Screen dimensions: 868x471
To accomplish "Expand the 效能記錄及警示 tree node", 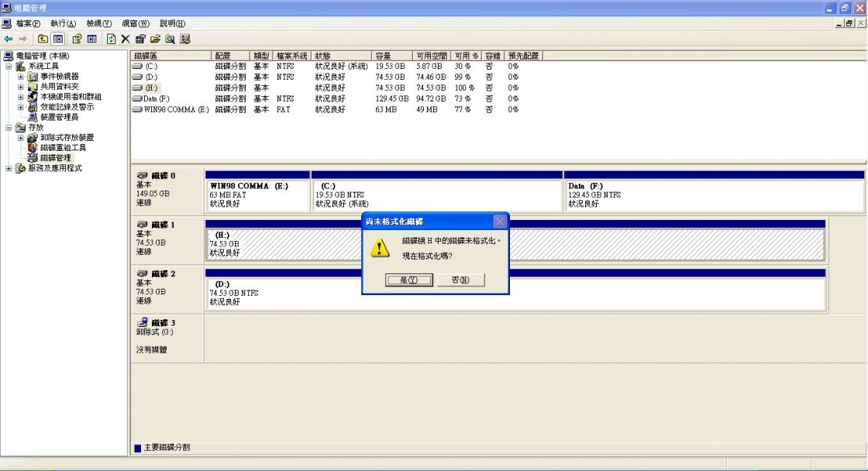I will point(20,107).
